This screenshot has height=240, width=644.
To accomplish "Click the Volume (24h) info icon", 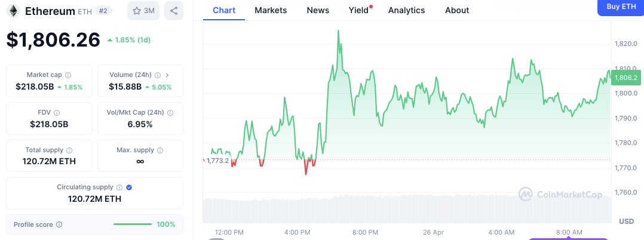I will [158, 75].
